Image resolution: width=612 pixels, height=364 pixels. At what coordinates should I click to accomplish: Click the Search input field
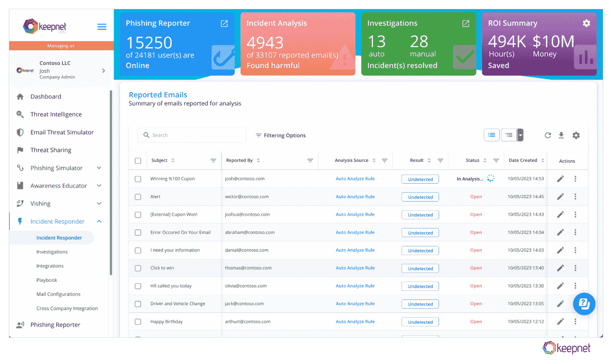coord(192,135)
